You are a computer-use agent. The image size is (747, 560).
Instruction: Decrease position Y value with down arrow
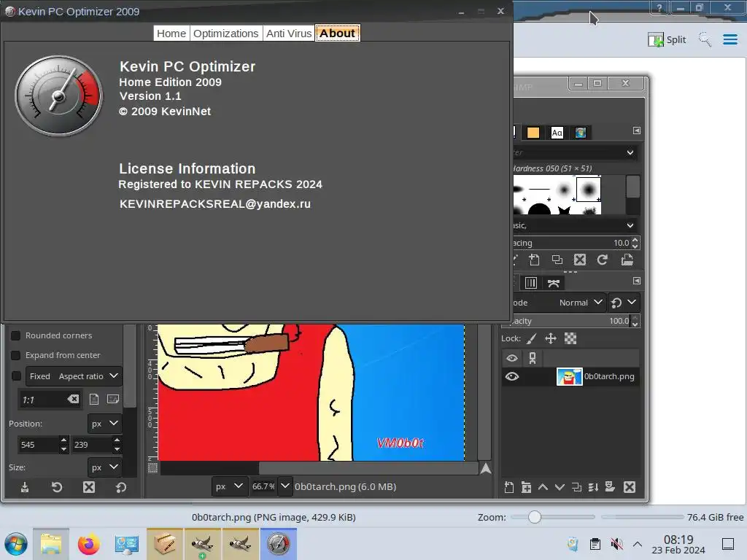tap(117, 449)
